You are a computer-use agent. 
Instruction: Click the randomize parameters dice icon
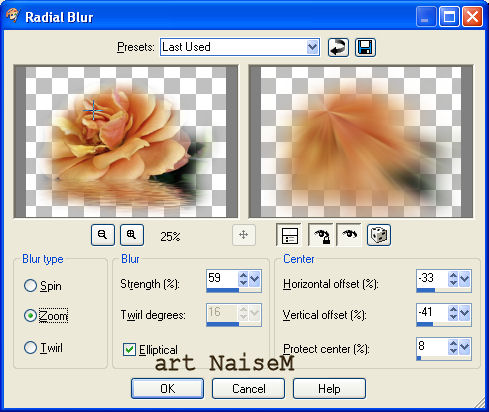pos(379,235)
